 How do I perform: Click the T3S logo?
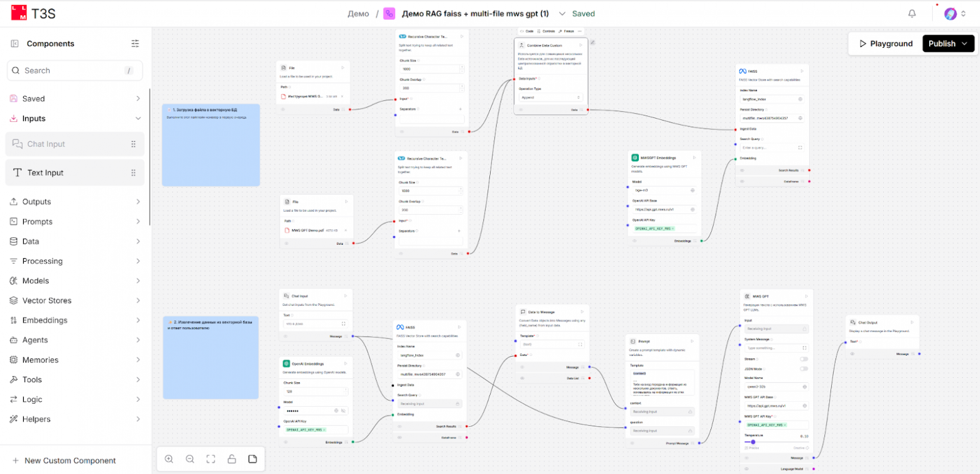[x=33, y=13]
